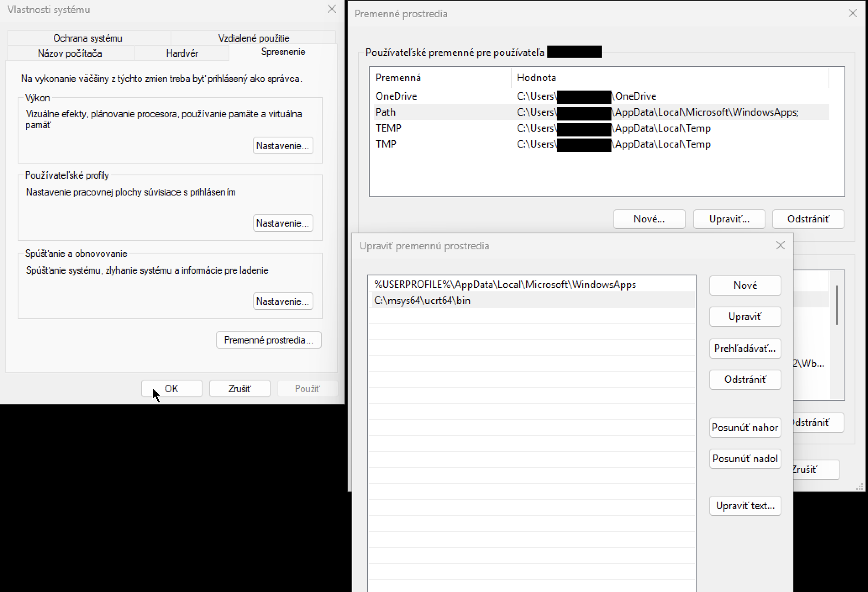Screen dimensions: 868x592
Task: Select the OneDrive user variable row
Action: [x=602, y=96]
